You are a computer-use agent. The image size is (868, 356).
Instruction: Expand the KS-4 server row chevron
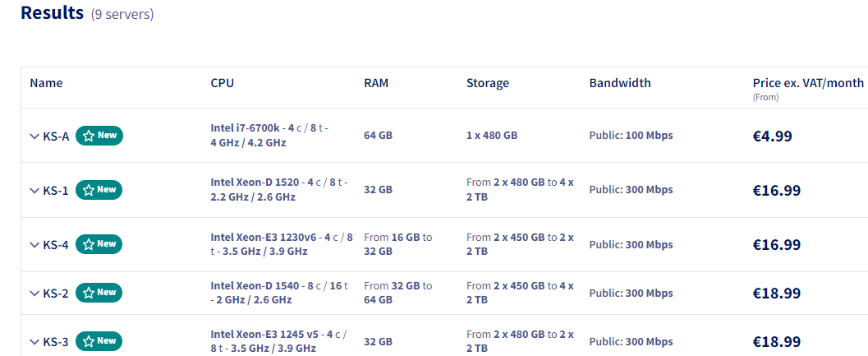[34, 245]
